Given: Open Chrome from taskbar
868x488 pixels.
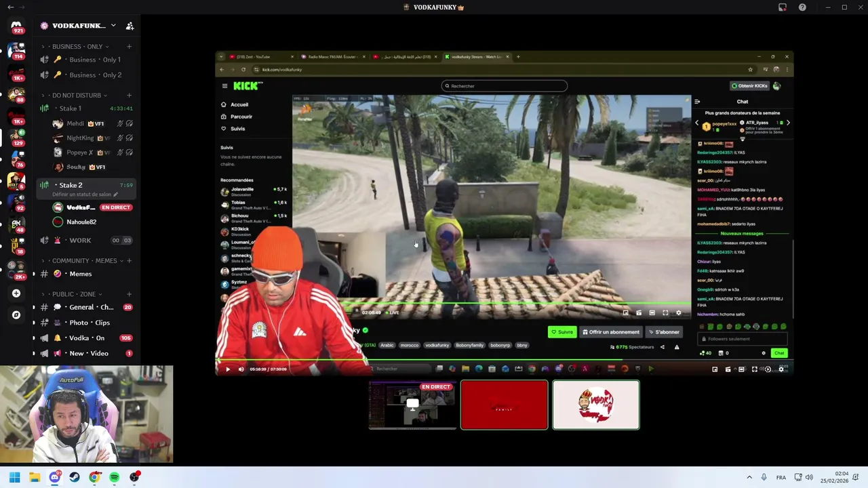Looking at the screenshot, I should point(94,477).
